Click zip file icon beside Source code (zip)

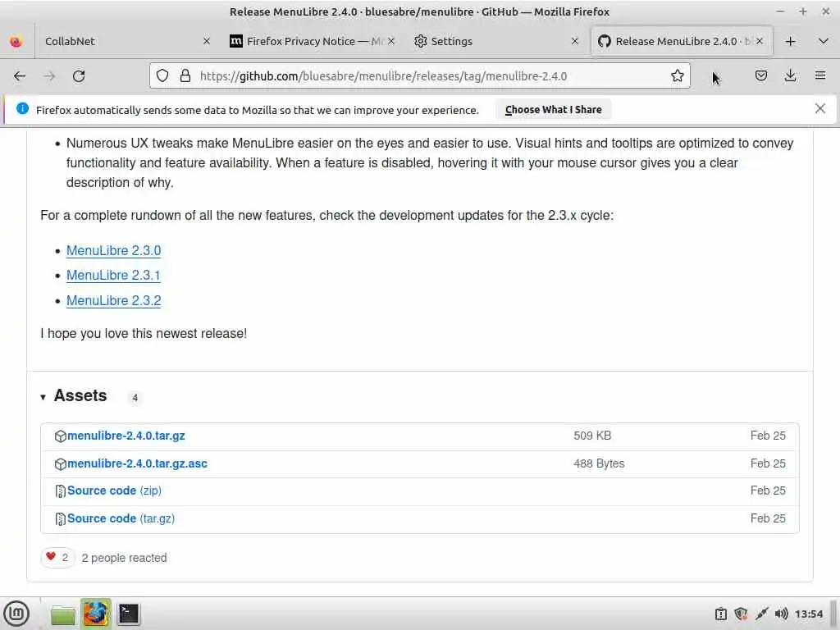pos(61,491)
